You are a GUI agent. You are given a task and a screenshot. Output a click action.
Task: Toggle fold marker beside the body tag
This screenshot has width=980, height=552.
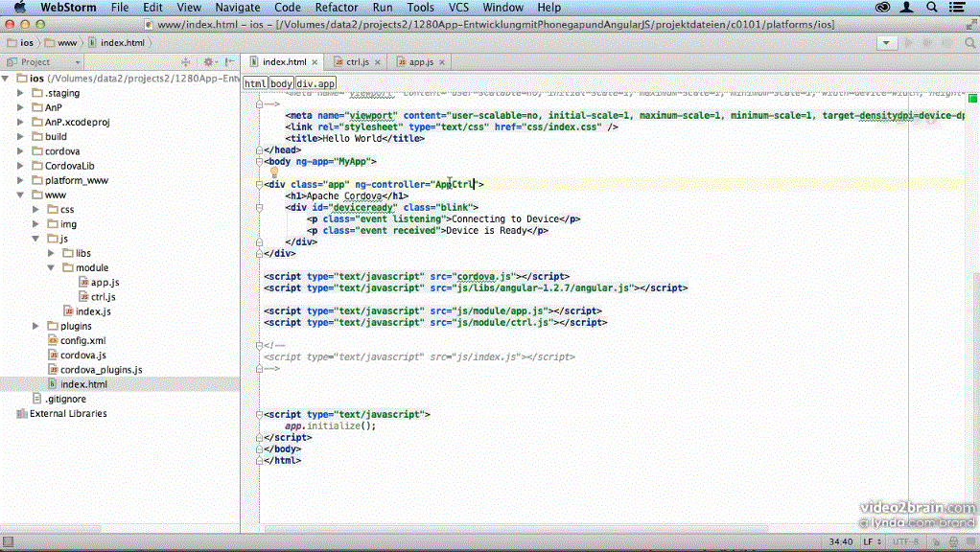pos(259,162)
